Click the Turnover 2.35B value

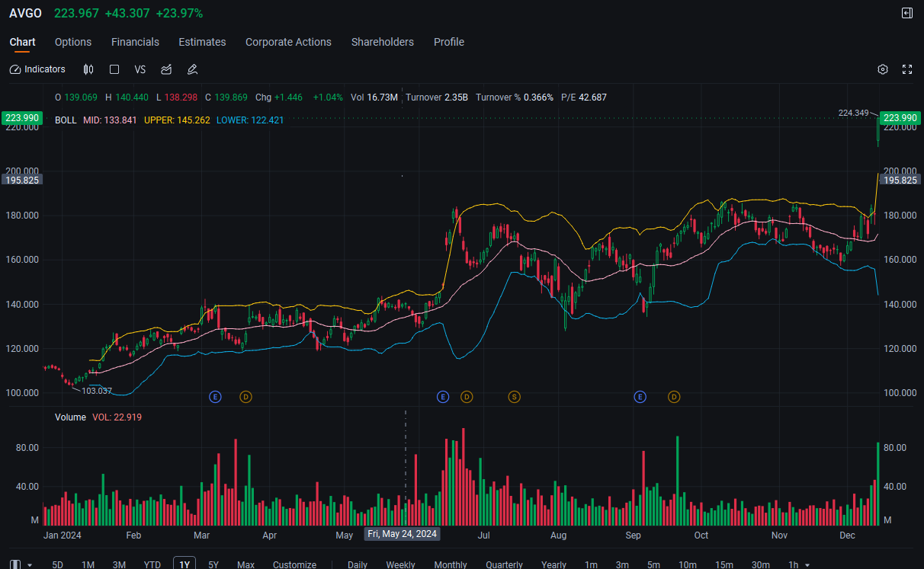pos(437,97)
